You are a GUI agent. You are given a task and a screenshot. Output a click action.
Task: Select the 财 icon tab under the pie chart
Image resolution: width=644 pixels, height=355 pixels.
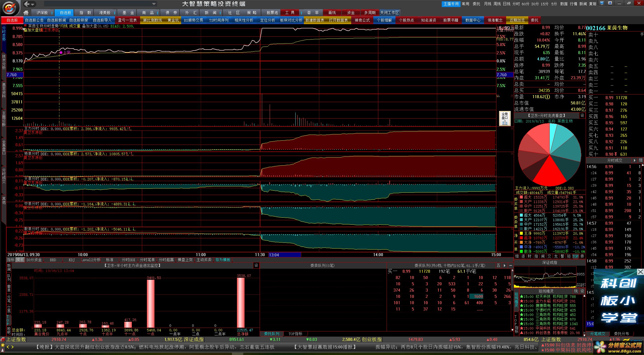click(530, 256)
